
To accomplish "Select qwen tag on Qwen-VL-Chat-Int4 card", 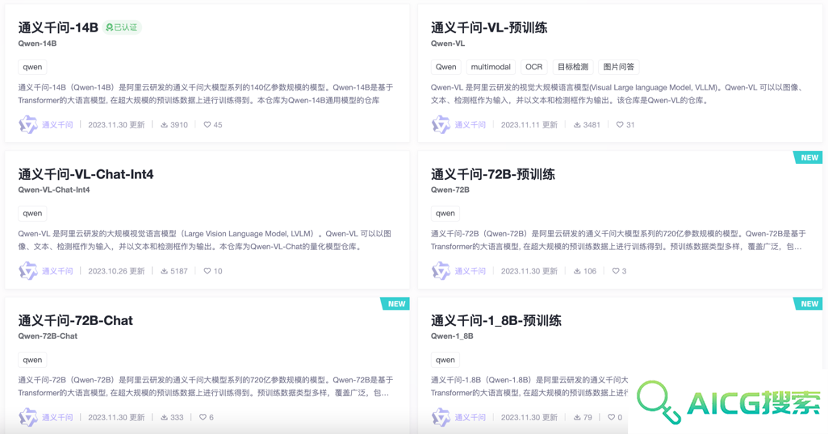I will tap(32, 213).
